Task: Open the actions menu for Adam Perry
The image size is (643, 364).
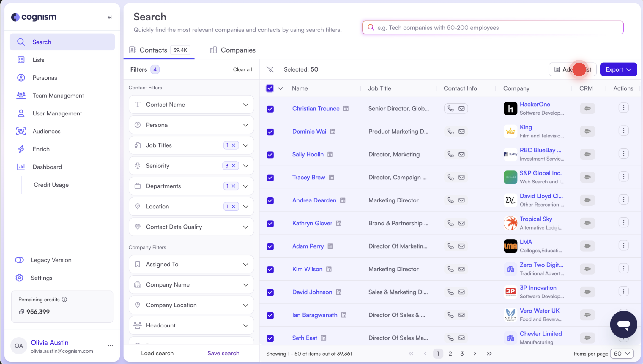Action: [x=624, y=245]
